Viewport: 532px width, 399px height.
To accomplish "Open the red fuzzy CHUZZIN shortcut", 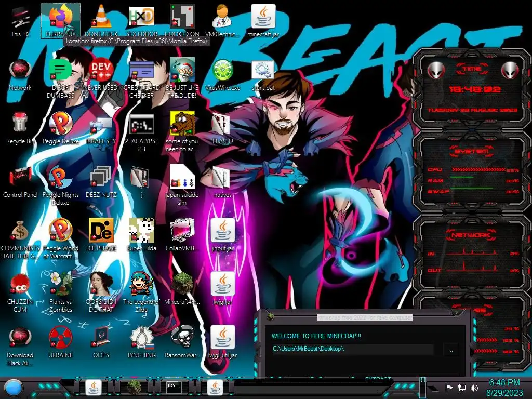I will [x=20, y=293].
